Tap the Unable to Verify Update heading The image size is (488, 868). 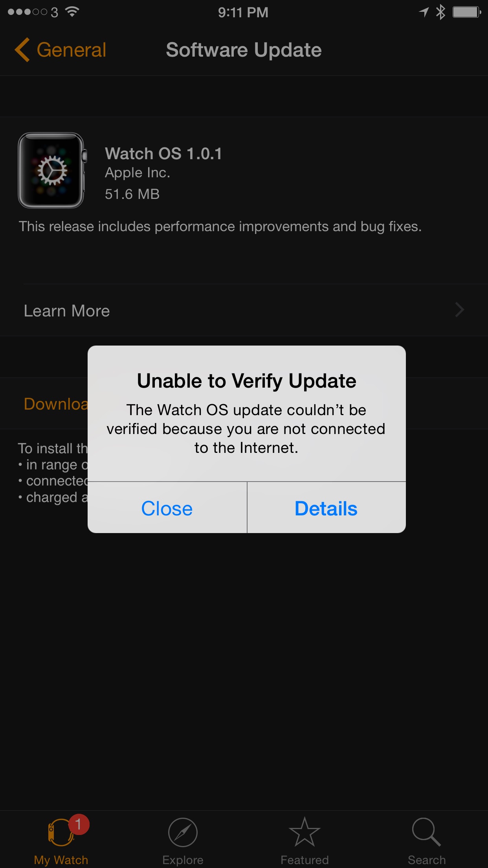click(247, 381)
